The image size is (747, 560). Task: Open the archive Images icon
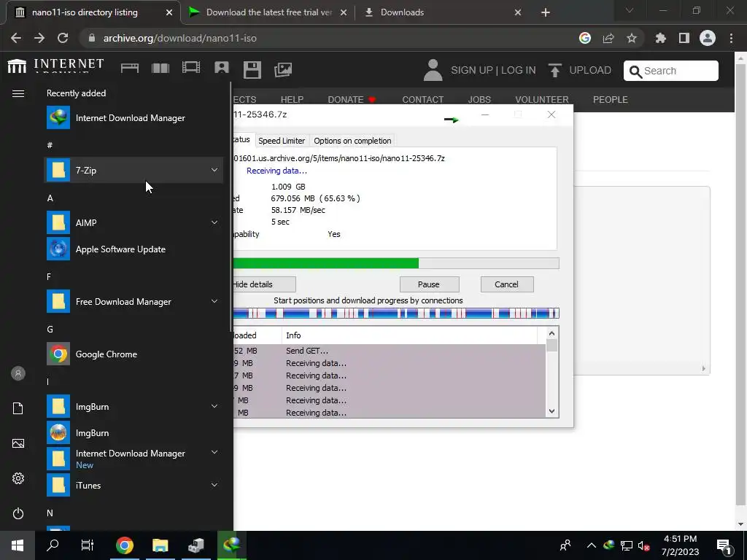[x=283, y=70]
